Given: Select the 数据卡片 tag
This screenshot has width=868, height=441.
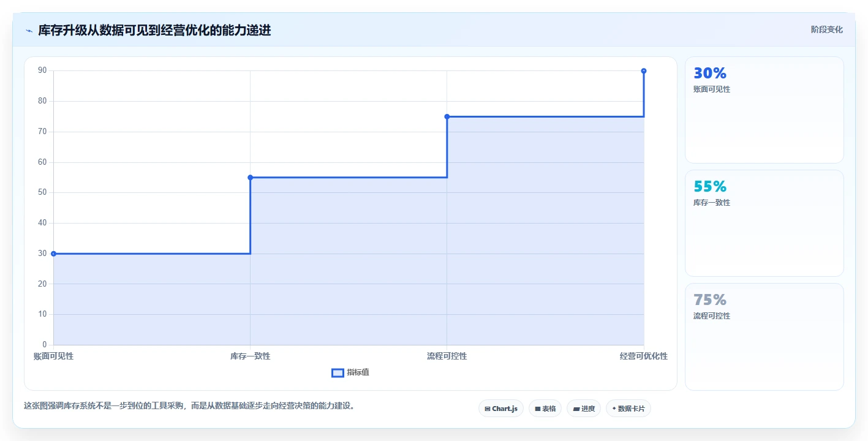Looking at the screenshot, I should tap(628, 409).
